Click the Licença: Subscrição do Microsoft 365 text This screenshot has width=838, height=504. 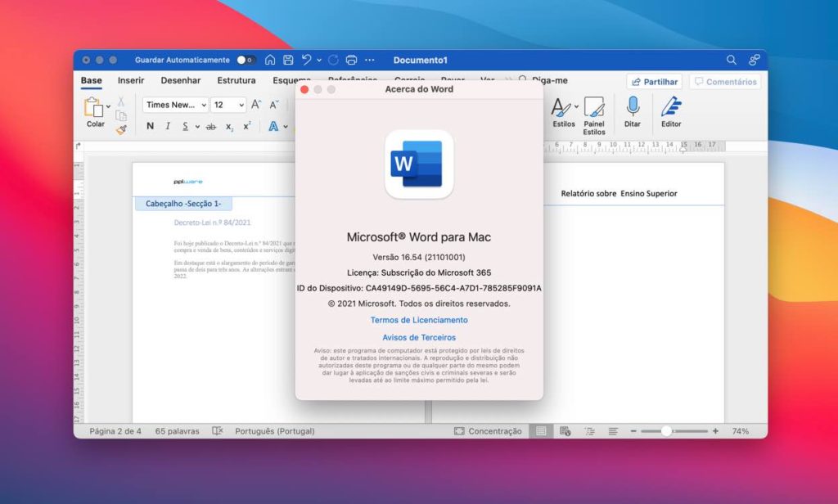click(419, 272)
